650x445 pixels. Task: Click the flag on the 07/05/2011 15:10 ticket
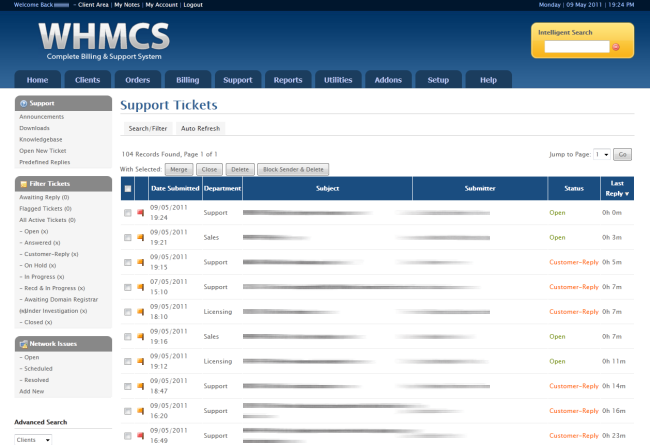141,287
